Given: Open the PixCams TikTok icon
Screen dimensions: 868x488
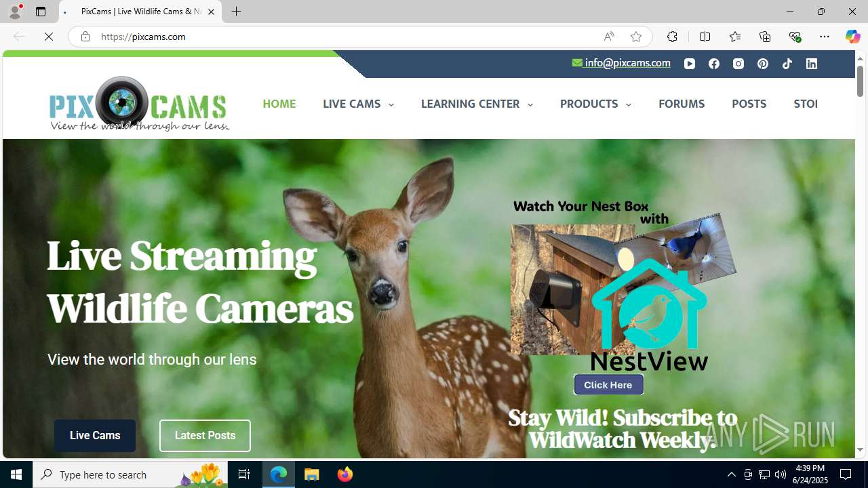Looking at the screenshot, I should pos(787,64).
